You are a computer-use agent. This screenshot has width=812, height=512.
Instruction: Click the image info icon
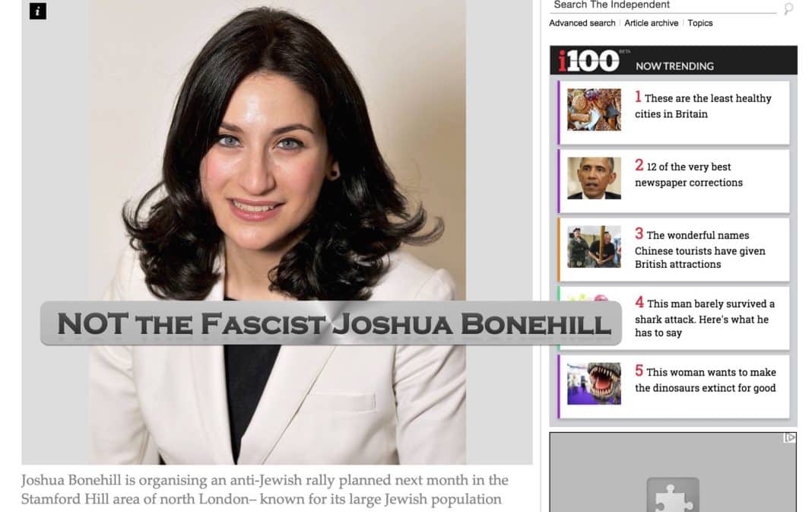[x=38, y=11]
